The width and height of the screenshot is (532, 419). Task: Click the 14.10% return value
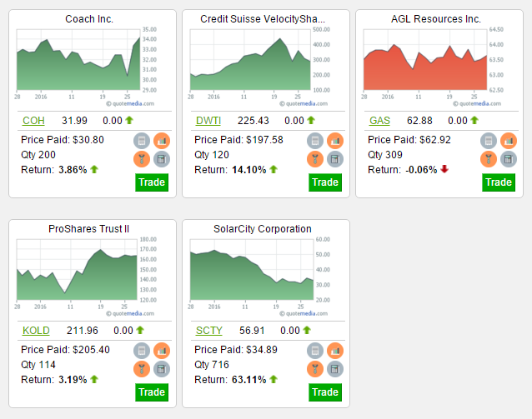[249, 169]
